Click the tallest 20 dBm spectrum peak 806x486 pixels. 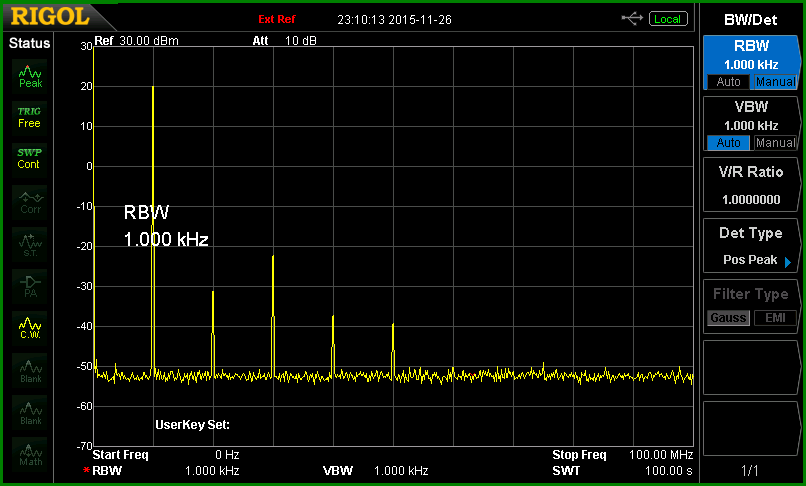pyautogui.click(x=153, y=87)
